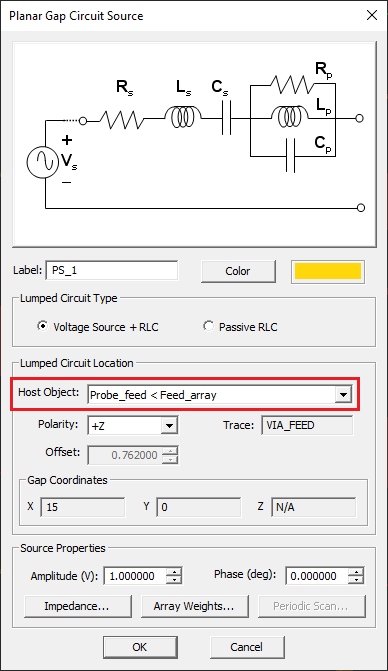
Task: Open the Host Object dropdown
Action: coord(343,395)
